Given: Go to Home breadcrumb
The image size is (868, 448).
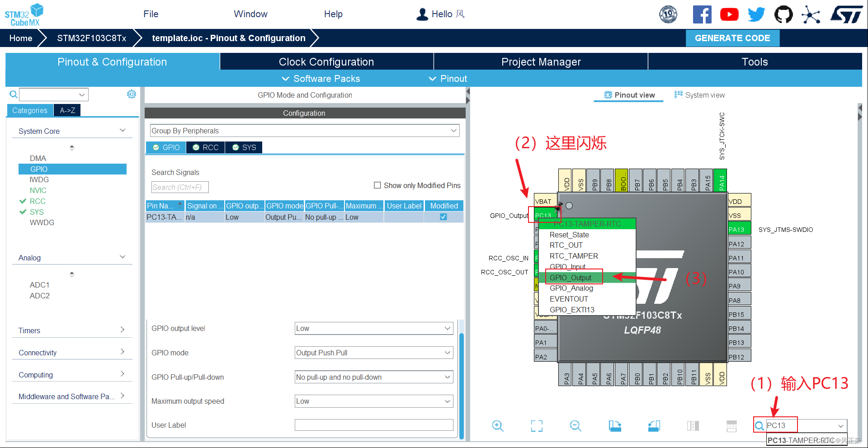Looking at the screenshot, I should coord(21,38).
